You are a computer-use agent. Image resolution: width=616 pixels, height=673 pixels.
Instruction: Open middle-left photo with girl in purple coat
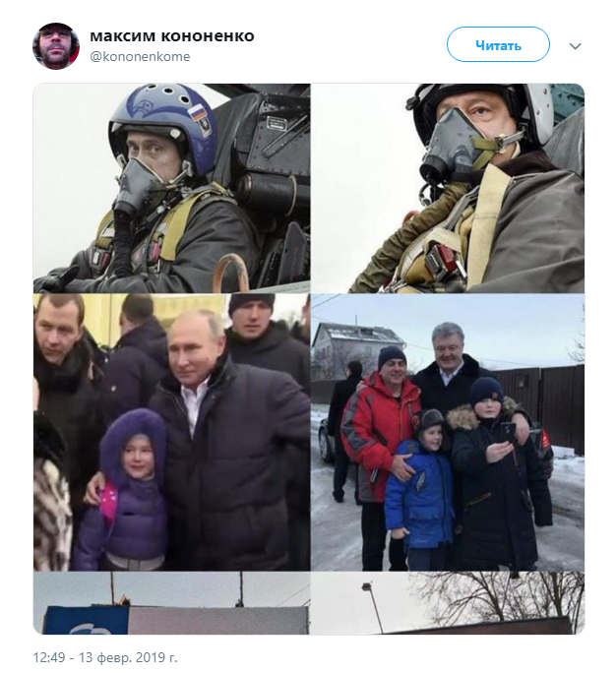point(171,432)
